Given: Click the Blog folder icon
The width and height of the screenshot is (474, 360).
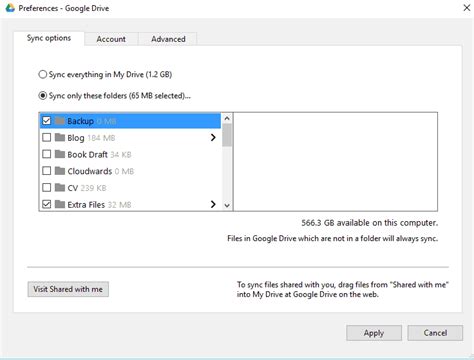Looking at the screenshot, I should 60,137.
